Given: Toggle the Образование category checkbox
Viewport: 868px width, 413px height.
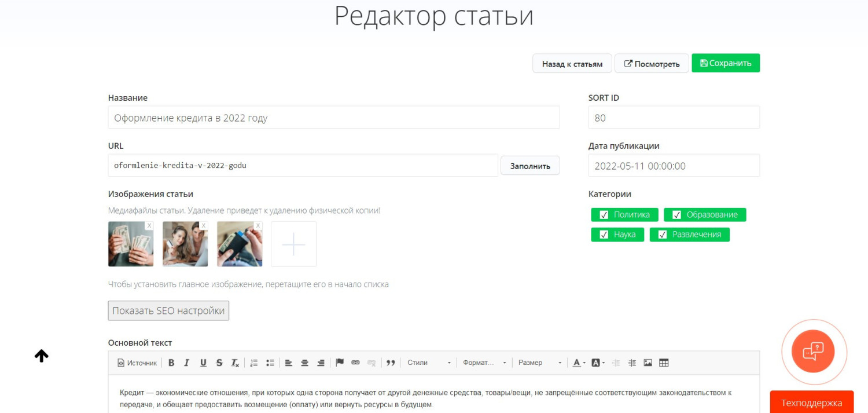Looking at the screenshot, I should (x=676, y=215).
